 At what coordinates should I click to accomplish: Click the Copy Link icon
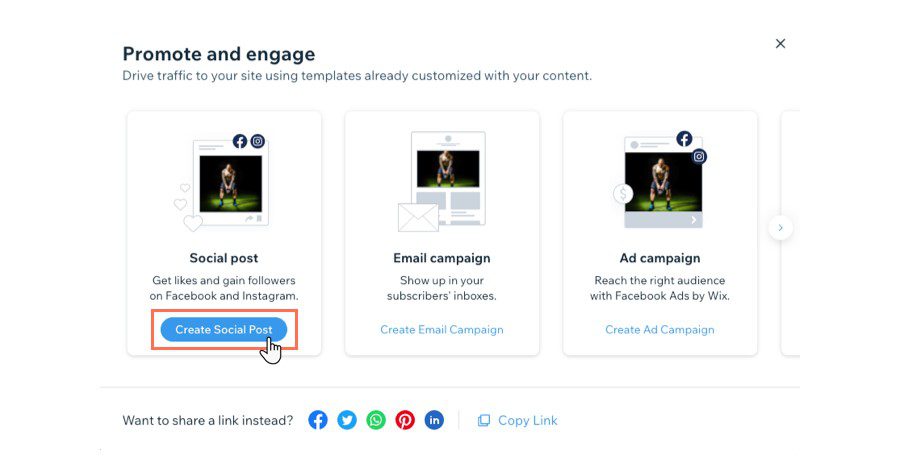coord(484,421)
